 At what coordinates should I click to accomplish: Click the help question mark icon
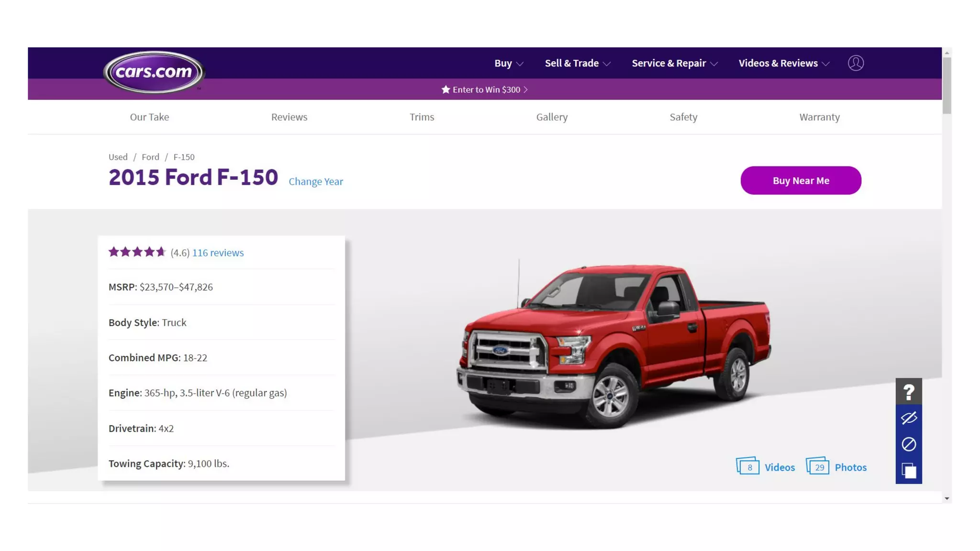909,392
